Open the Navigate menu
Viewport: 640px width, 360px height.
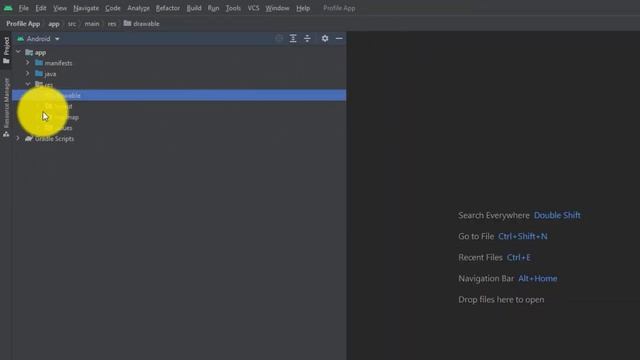coord(86,8)
